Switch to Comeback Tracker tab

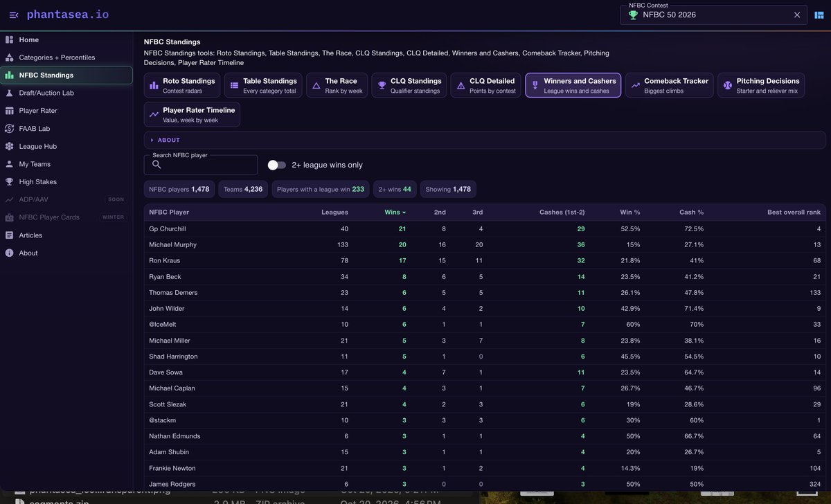[x=670, y=85]
